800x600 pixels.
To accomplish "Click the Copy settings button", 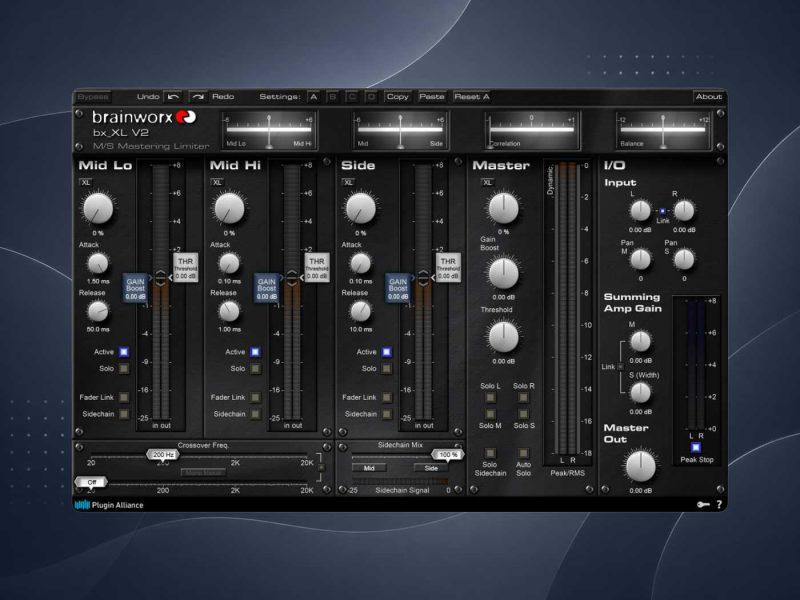I will click(x=397, y=96).
